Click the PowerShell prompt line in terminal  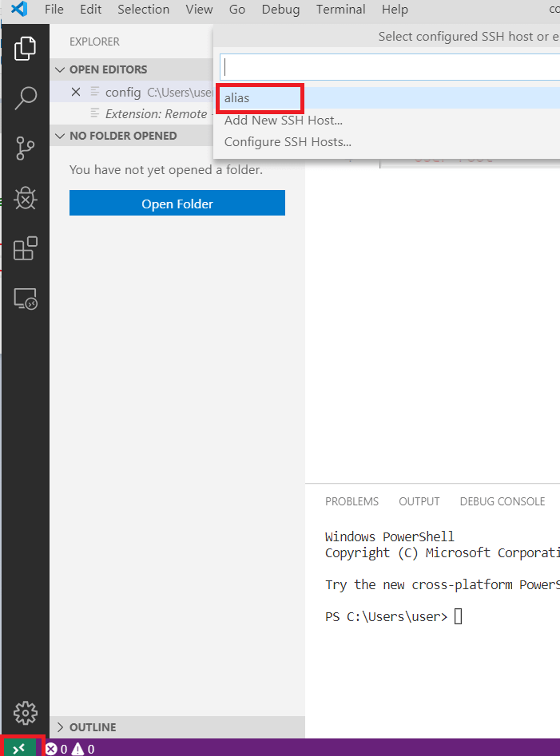[x=394, y=616]
